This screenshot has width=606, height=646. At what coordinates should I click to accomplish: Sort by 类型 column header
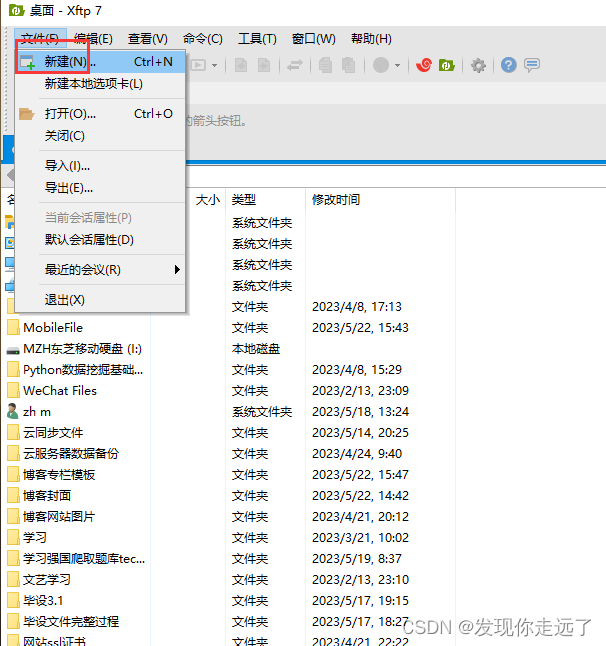244,200
